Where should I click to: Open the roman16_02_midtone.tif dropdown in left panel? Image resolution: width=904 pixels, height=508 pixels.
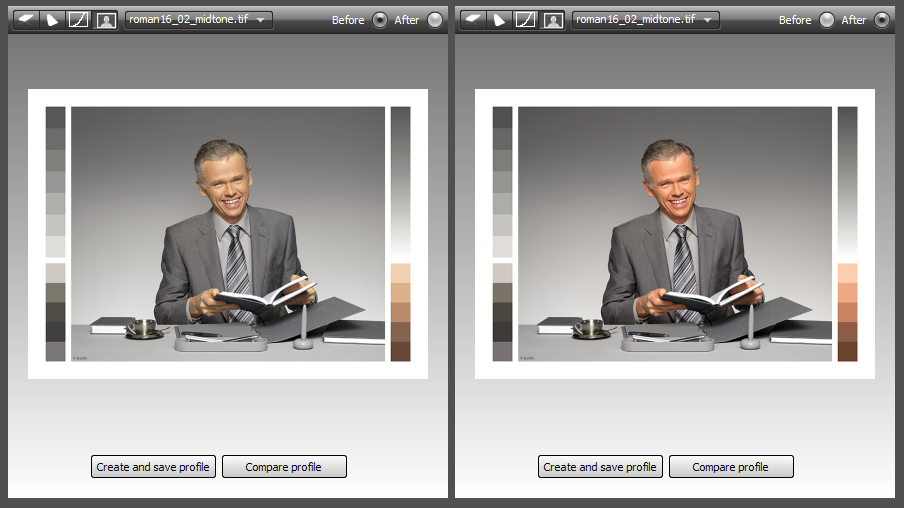(198, 20)
